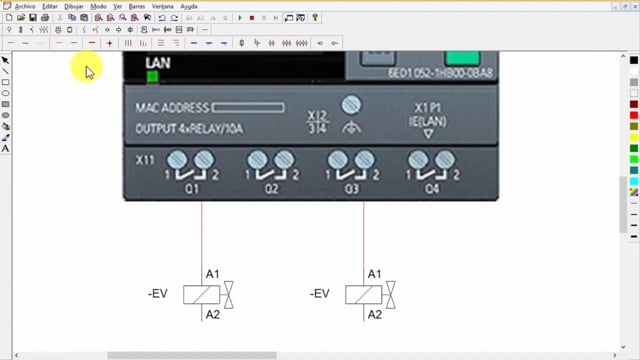Click the vertical scrollbar down arrow
Screen dimensions: 640x360
[623, 347]
